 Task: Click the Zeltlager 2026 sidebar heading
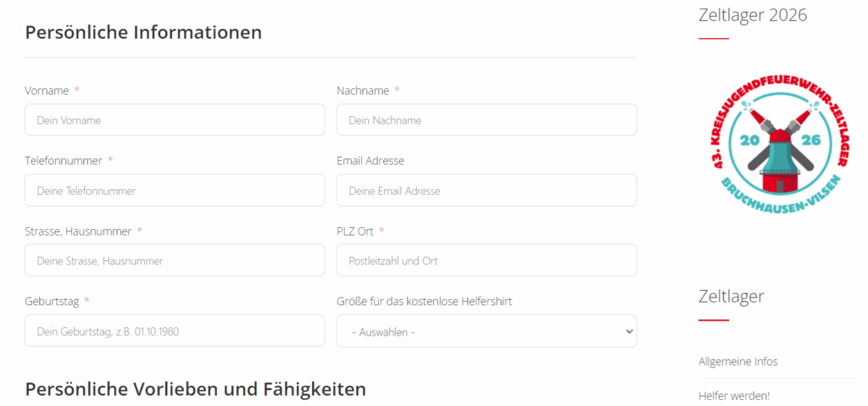[753, 15]
